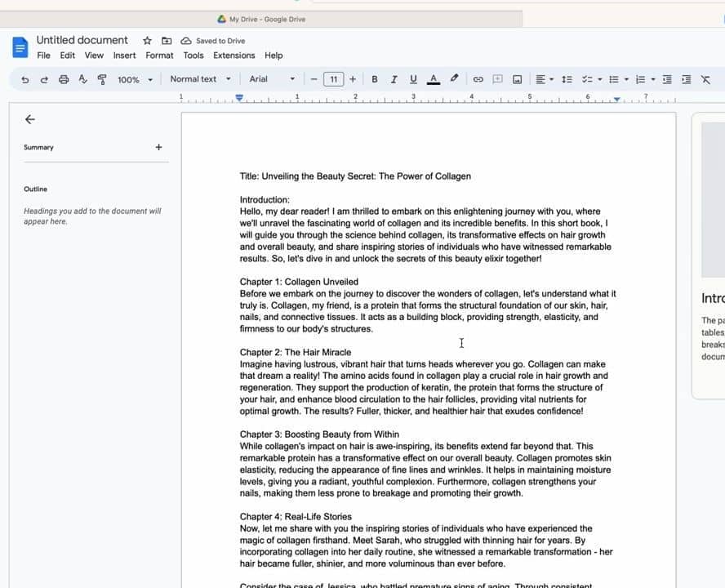Place cursor on the Introduction: heading line
725x588 pixels.
click(x=265, y=200)
